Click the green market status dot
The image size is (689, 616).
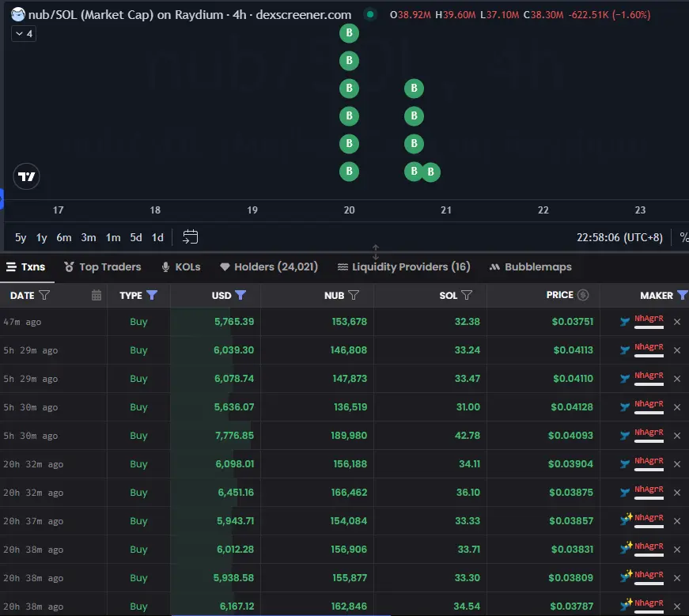click(x=370, y=14)
